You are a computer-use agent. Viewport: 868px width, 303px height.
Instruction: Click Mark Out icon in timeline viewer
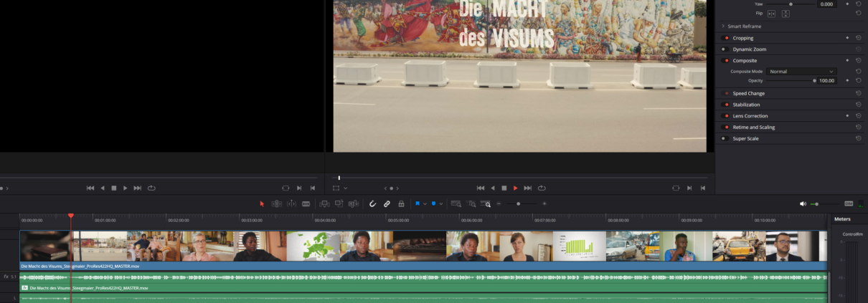tap(703, 188)
